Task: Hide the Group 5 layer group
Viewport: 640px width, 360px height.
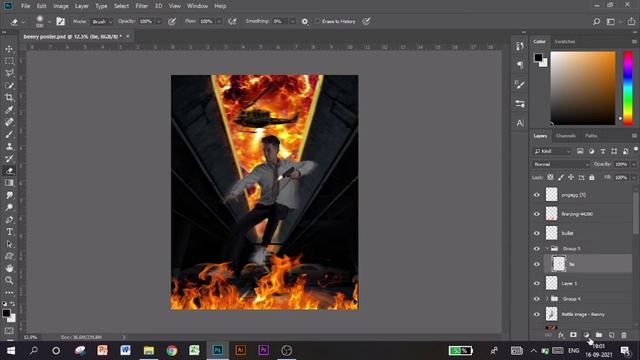Action: click(537, 249)
